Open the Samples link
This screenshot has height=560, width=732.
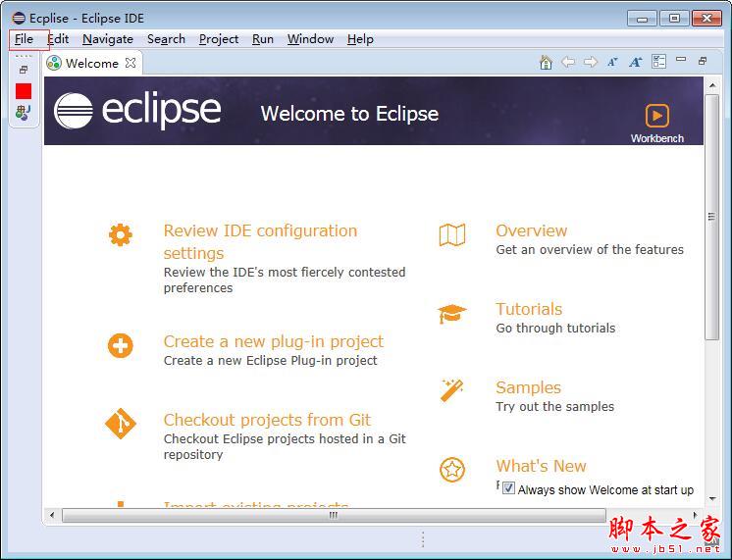coord(529,387)
